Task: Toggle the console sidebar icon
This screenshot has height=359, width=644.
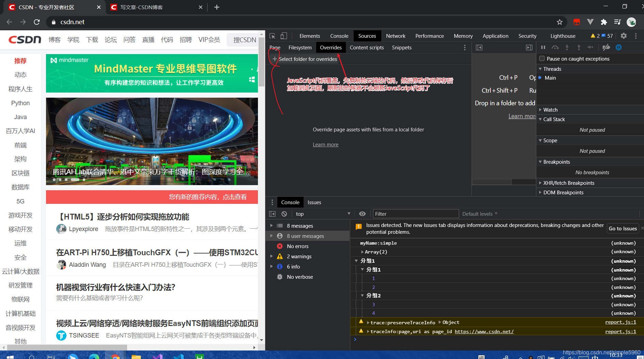Action: click(x=272, y=214)
